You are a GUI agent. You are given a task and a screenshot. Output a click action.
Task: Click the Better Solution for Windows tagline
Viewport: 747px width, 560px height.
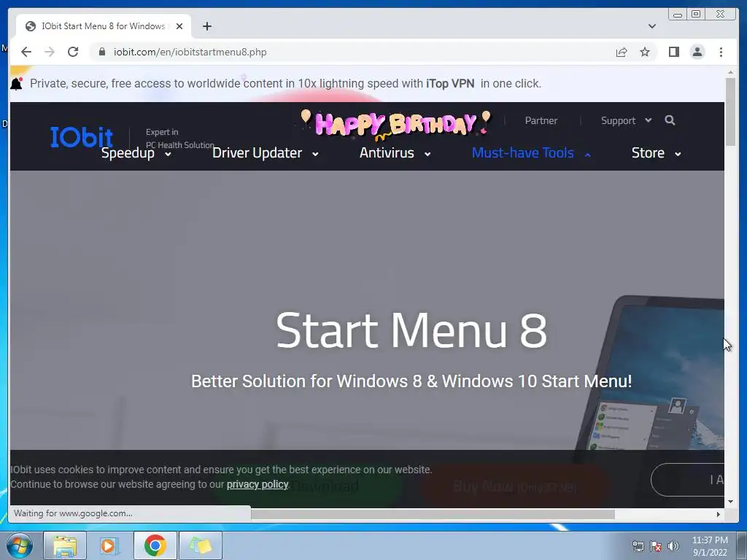click(411, 381)
